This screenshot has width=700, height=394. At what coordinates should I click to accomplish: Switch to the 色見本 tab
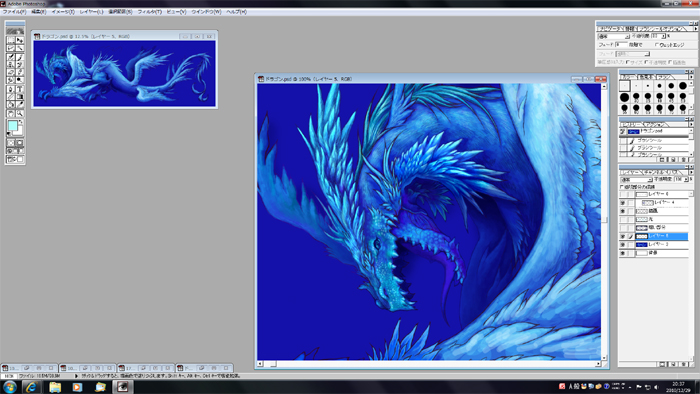[646, 77]
